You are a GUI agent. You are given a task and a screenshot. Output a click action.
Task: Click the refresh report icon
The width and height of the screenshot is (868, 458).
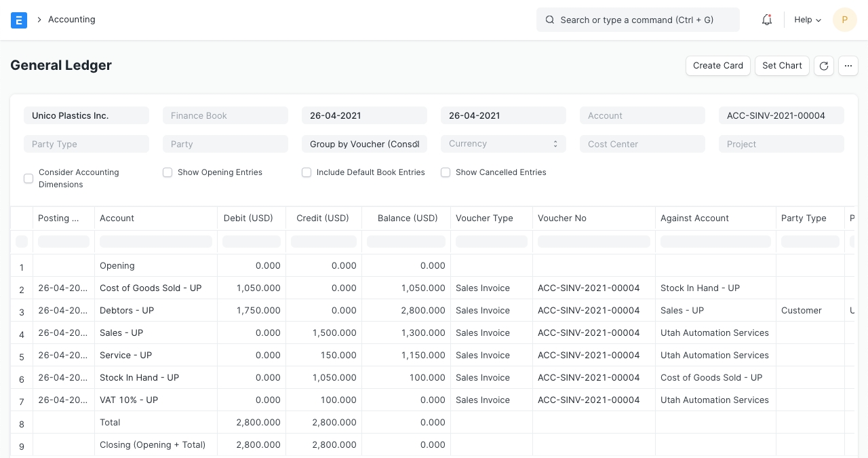pyautogui.click(x=824, y=66)
